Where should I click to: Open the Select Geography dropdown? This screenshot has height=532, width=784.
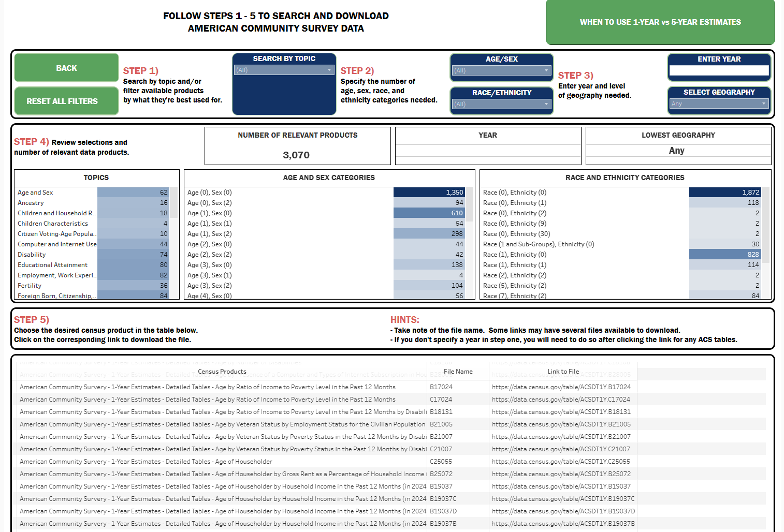(x=719, y=104)
